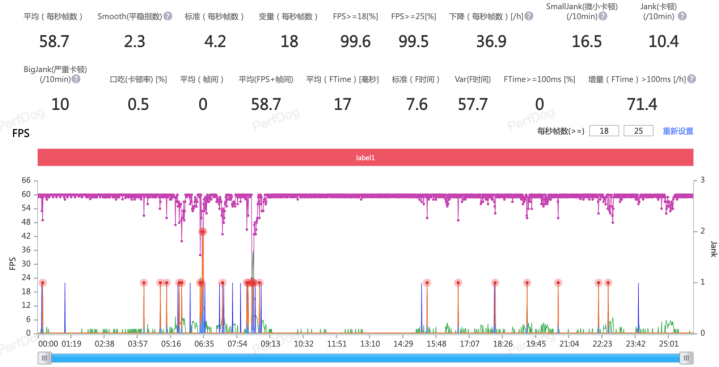Click the Var(F时间) value 57.7

coord(473,105)
